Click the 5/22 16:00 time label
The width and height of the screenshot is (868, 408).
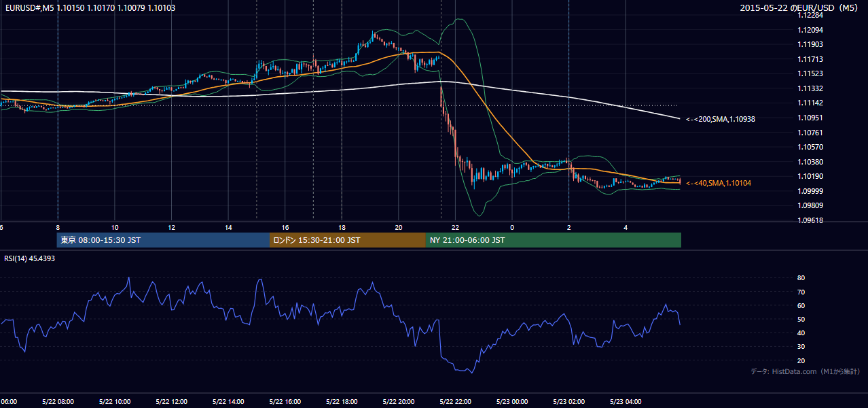(x=285, y=402)
